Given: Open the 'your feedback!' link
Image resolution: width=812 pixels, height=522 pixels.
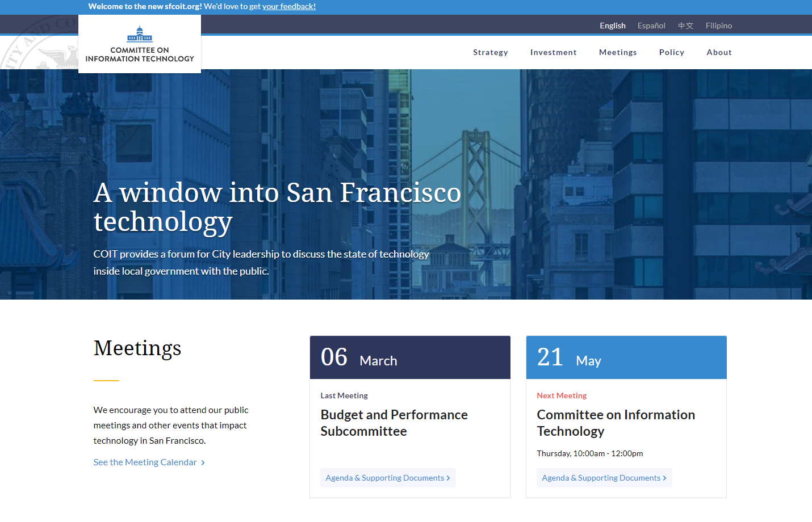Looking at the screenshot, I should (288, 6).
